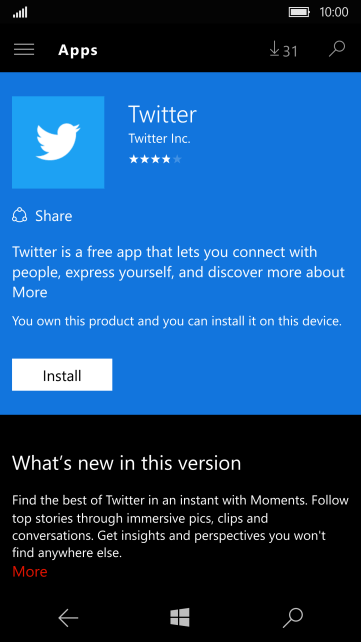Tap the Windows Start button
This screenshot has width=361, height=642.
[180, 617]
